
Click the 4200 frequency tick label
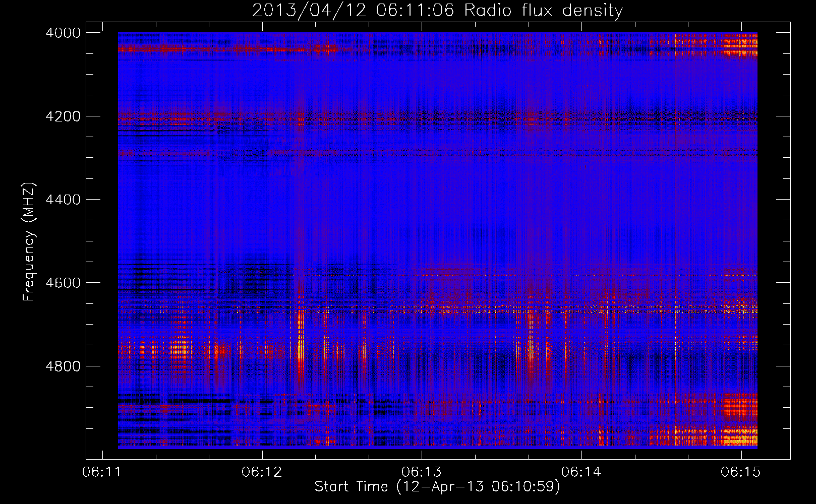[63, 116]
